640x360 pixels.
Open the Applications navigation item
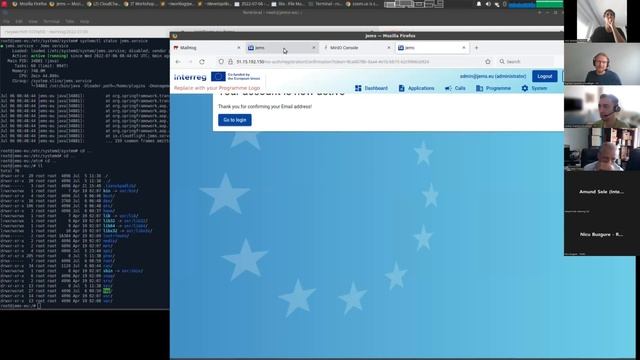[x=416, y=88]
